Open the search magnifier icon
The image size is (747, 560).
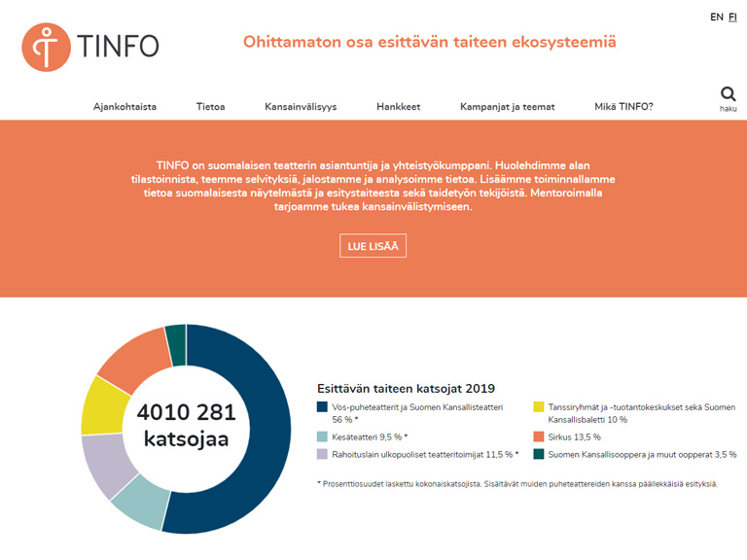click(x=728, y=94)
